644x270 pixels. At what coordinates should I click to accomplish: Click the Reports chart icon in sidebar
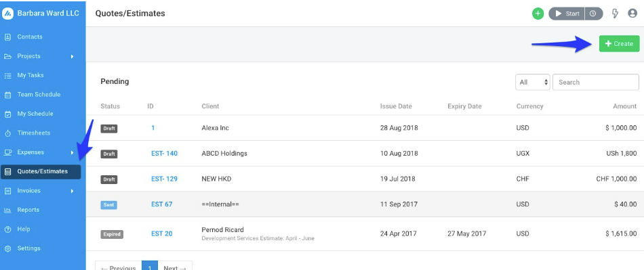click(x=7, y=210)
